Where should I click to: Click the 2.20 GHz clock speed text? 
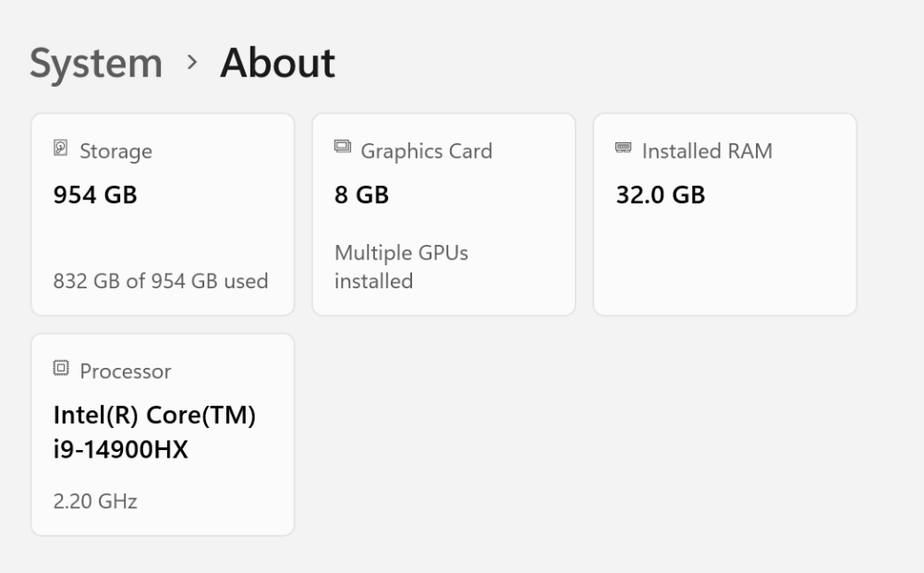click(x=95, y=502)
